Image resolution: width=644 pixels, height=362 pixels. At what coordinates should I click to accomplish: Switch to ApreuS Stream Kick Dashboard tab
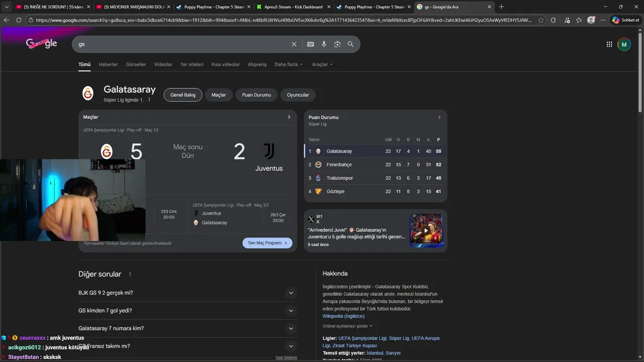pos(294,7)
